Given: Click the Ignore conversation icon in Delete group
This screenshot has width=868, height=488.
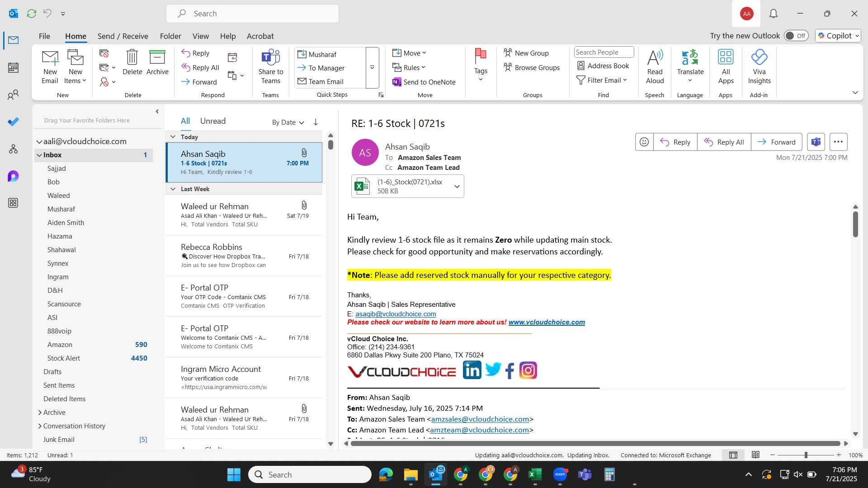Looking at the screenshot, I should (104, 54).
